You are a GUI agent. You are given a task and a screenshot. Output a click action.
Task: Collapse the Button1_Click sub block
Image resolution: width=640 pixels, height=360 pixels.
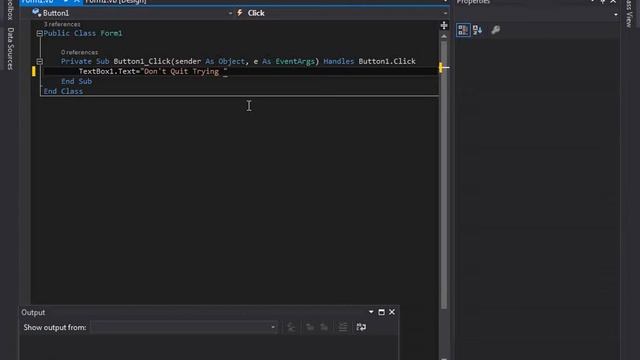coord(40,62)
